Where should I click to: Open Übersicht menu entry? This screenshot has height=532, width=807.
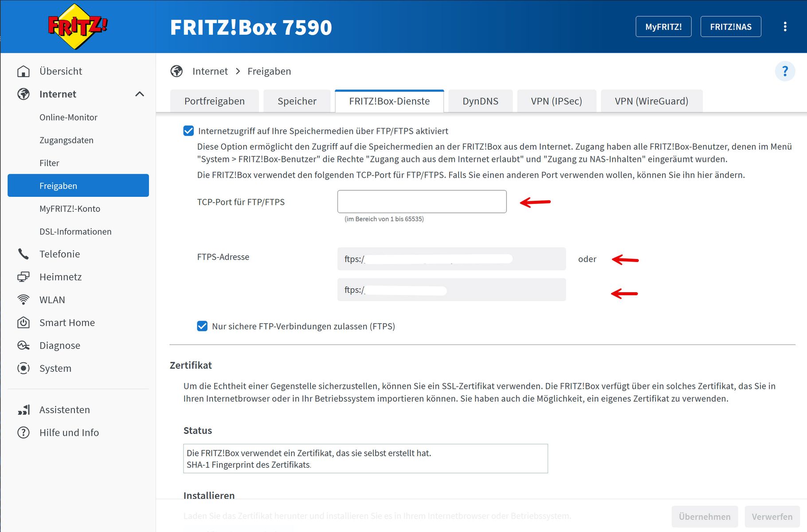pyautogui.click(x=61, y=71)
